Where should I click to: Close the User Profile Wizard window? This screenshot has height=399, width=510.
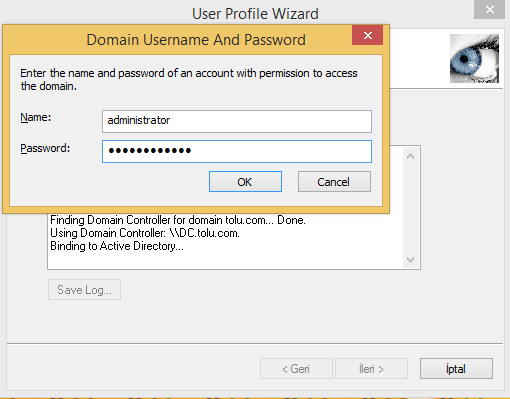tap(489, 10)
